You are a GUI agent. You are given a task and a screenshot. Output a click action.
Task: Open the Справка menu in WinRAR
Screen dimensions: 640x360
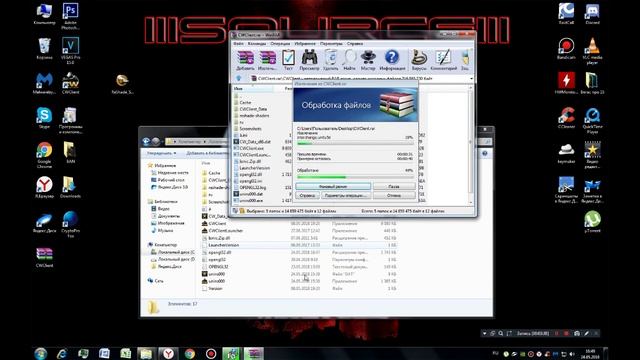point(355,43)
